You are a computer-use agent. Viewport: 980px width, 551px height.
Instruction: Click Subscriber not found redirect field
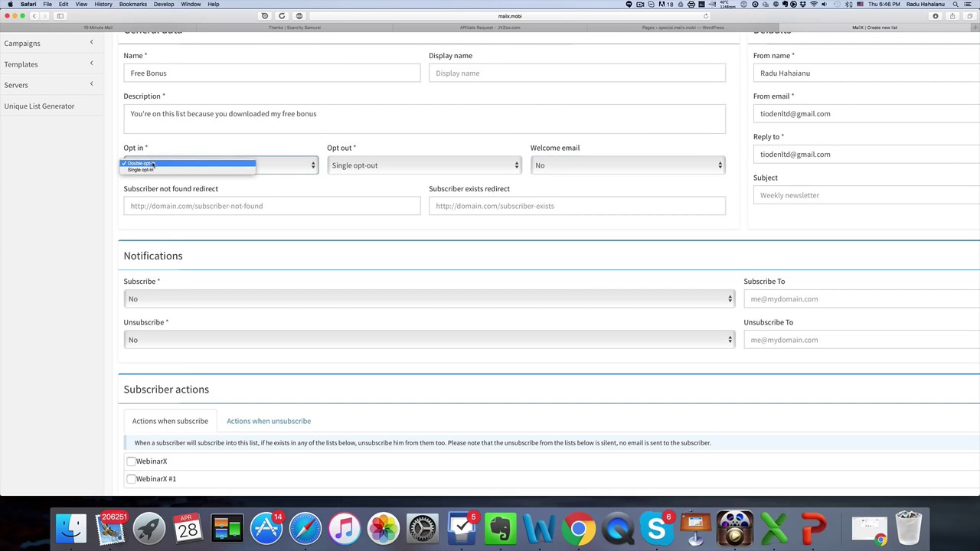(272, 206)
